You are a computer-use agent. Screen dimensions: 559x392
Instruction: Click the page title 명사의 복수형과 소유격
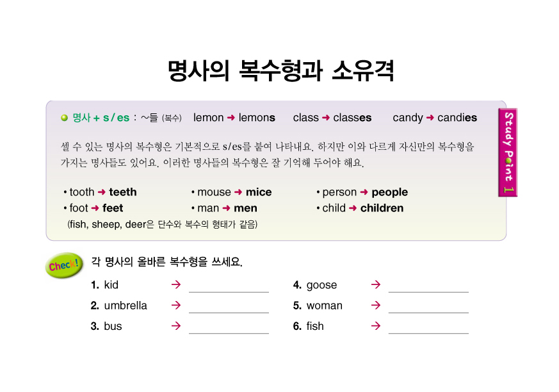tap(280, 71)
